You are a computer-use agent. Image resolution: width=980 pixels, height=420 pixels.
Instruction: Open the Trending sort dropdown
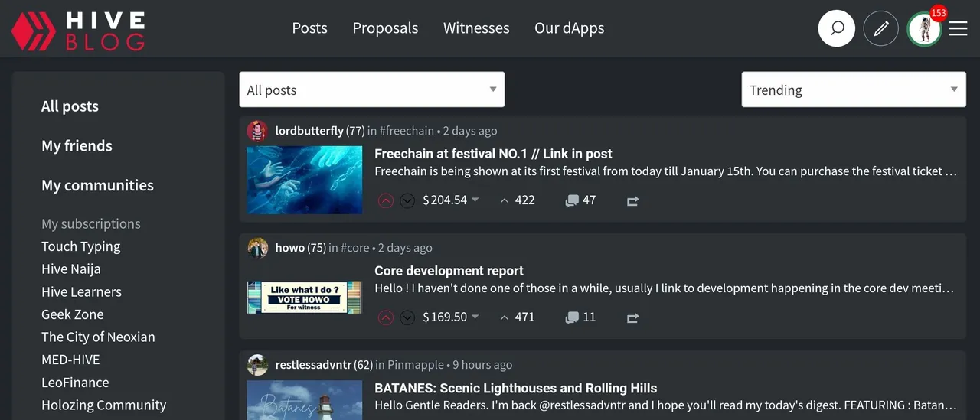point(854,90)
